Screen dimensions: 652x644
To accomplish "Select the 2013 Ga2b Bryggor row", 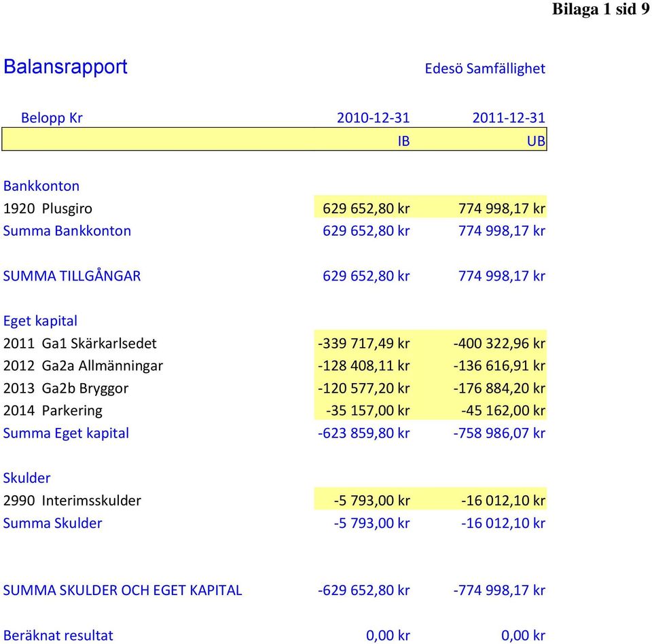I will point(66,389).
